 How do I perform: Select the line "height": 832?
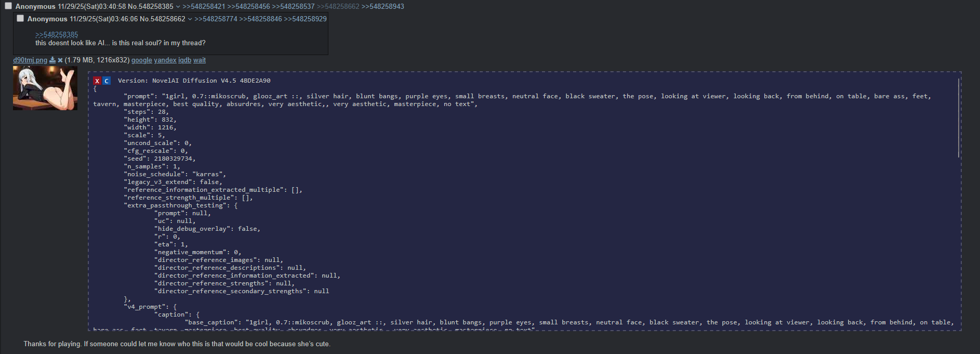click(150, 120)
